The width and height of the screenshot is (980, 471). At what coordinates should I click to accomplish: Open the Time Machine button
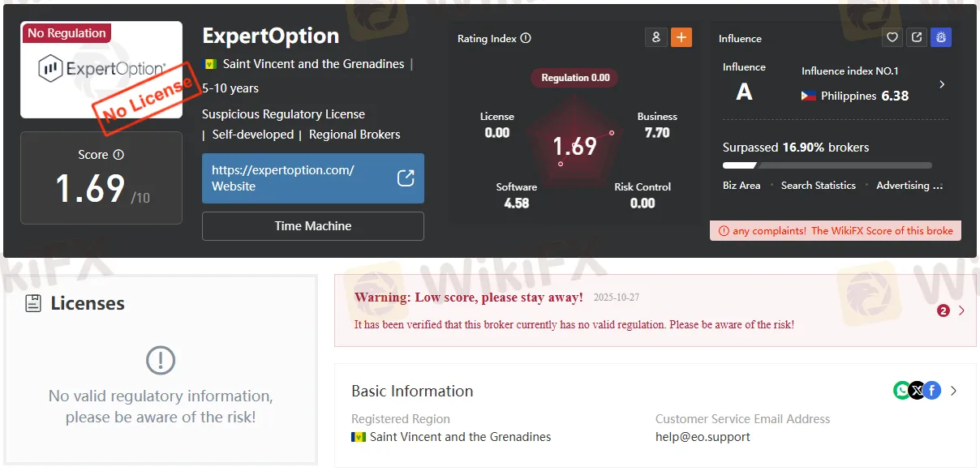313,226
